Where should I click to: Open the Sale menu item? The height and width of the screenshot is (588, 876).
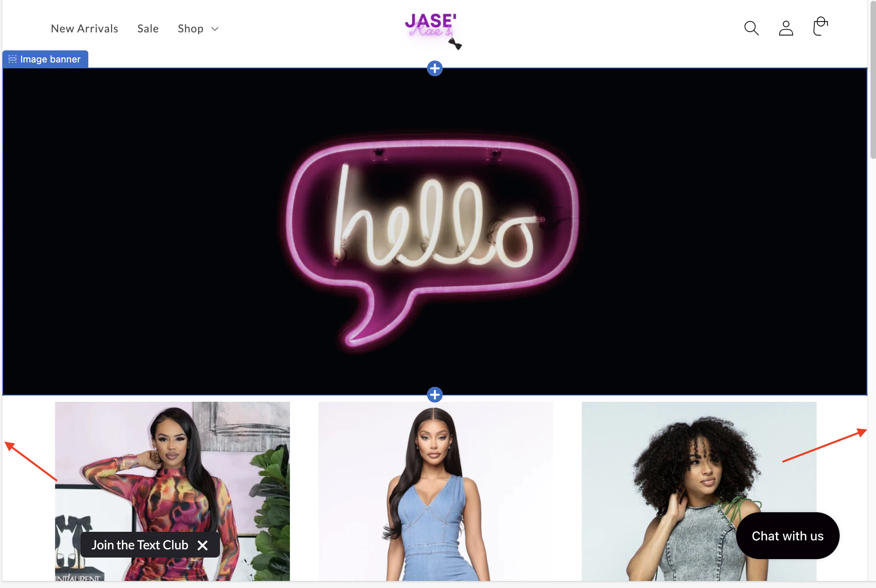pos(148,29)
